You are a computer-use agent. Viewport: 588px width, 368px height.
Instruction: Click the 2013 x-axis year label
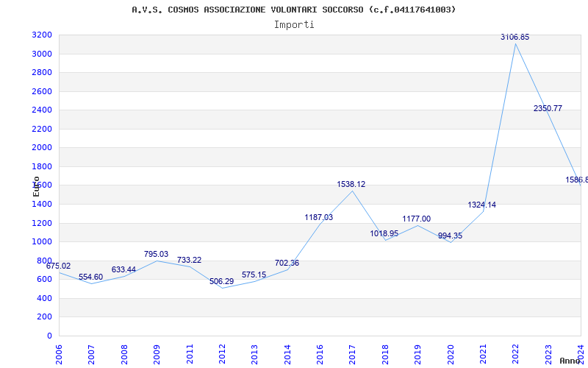pos(254,354)
